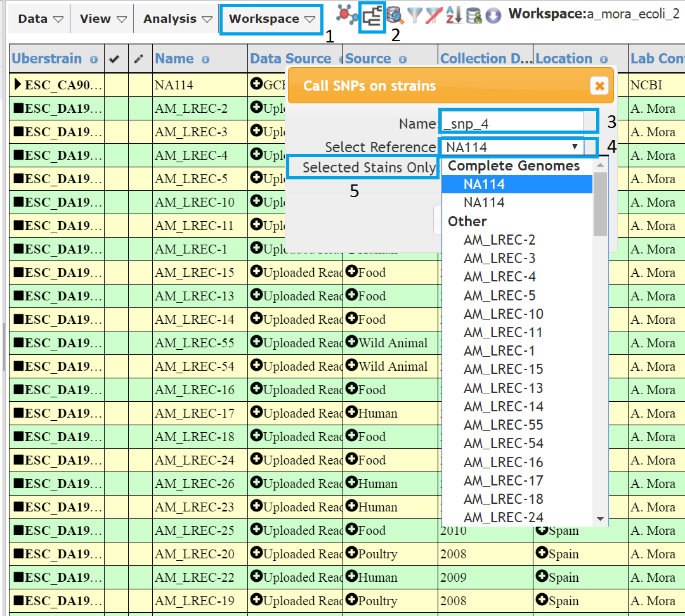
Task: Expand Data Source plus icon for NA114 row
Action: (x=256, y=83)
